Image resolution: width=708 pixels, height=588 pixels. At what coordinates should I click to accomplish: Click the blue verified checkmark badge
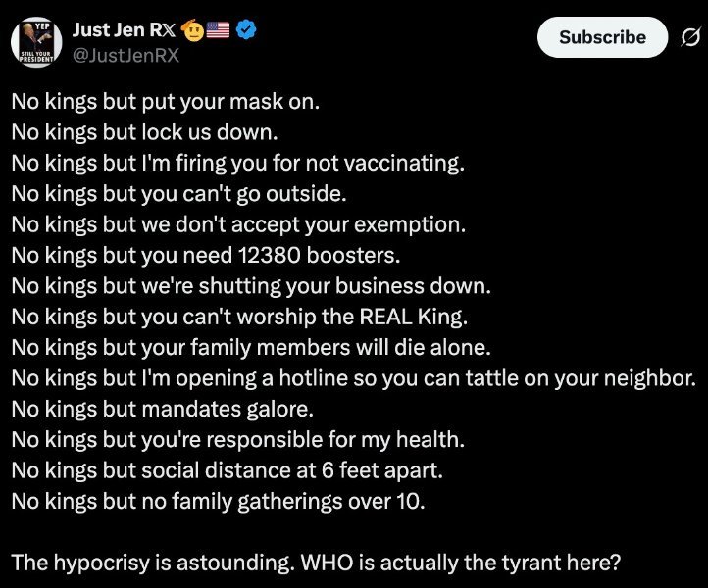point(248,30)
